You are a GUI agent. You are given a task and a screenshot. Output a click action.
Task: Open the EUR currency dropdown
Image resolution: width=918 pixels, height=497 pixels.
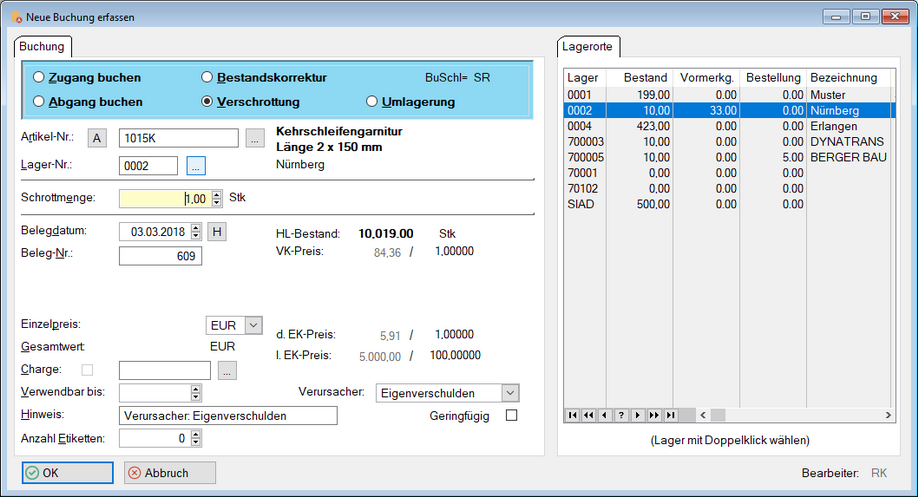[x=252, y=325]
